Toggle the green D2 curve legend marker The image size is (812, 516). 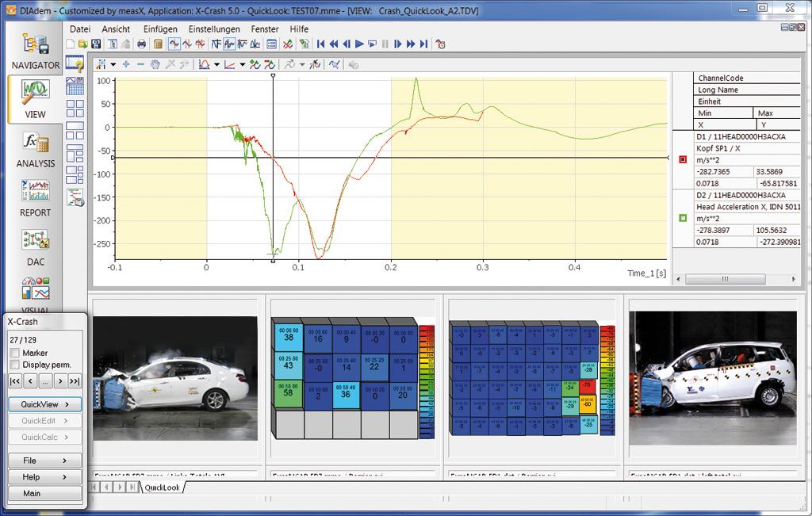(x=683, y=218)
